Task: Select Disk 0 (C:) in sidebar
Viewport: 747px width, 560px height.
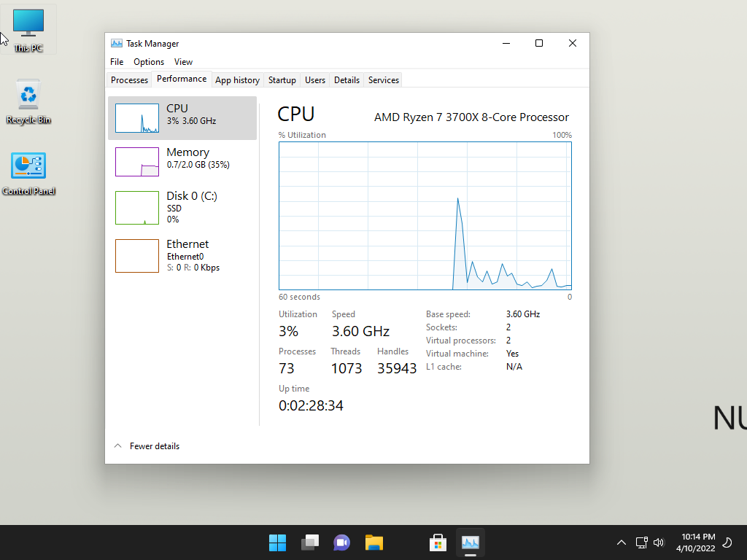Action: tap(182, 207)
